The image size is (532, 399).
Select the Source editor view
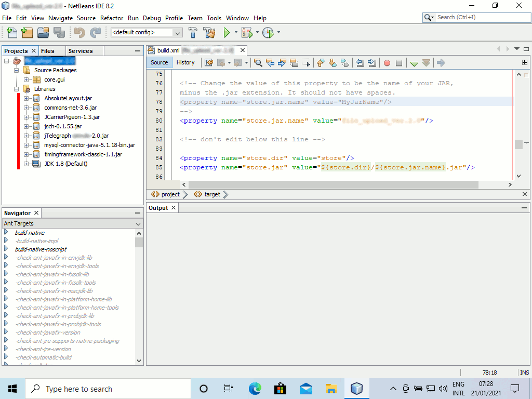click(x=159, y=62)
